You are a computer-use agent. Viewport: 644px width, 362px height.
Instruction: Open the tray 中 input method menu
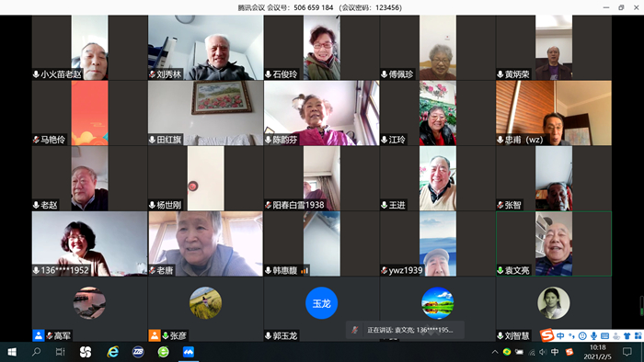555,352
